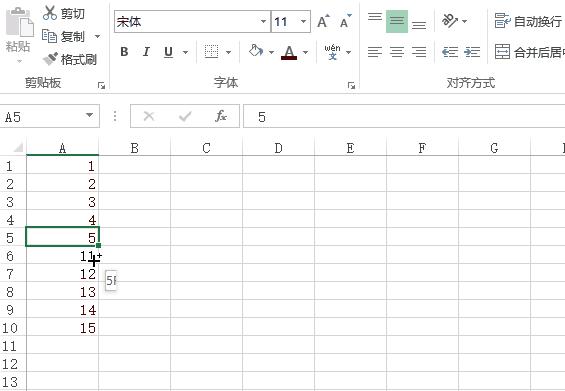Open the text orientation dropdown arrow
Screen dimensions: 565x391
click(464, 22)
